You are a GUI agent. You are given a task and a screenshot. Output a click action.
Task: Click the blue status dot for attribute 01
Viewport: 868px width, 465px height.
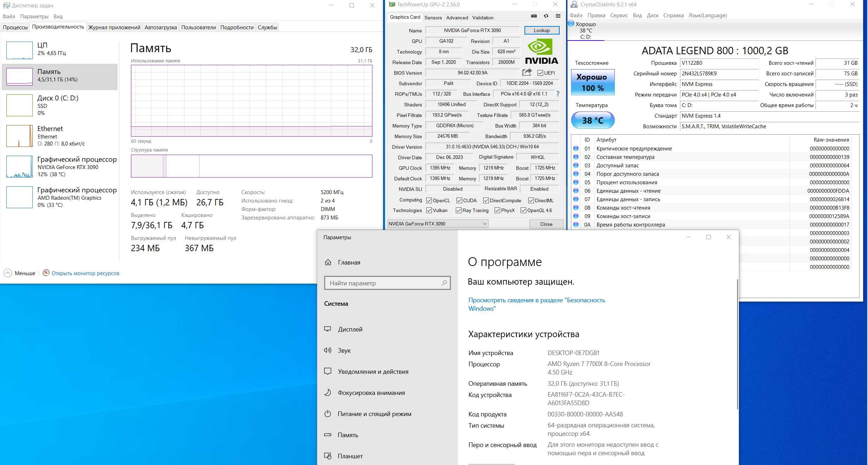[x=576, y=148]
